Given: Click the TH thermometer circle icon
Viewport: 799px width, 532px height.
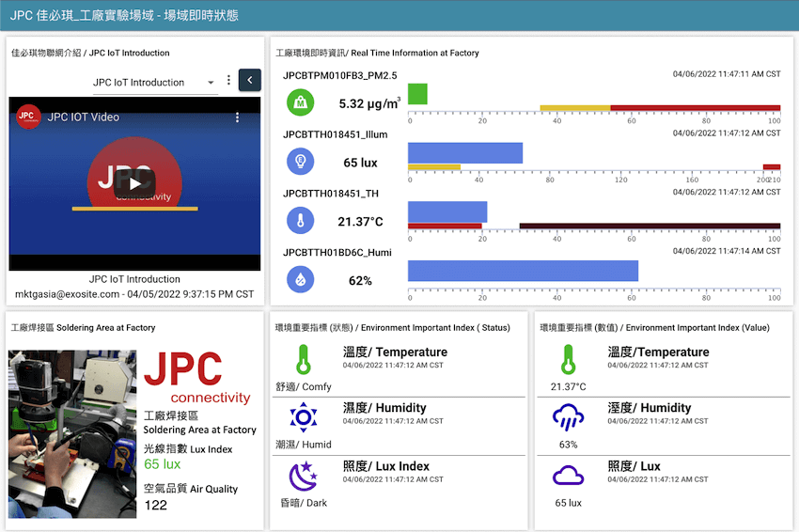Looking at the screenshot, I should (301, 221).
